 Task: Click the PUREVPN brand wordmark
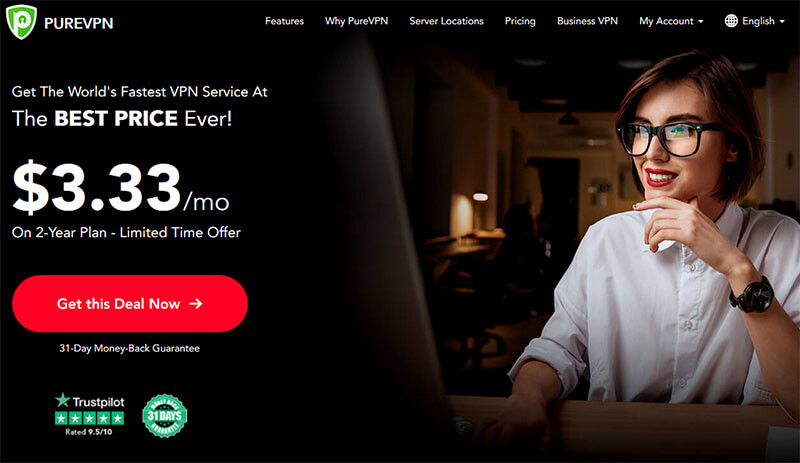[x=79, y=23]
